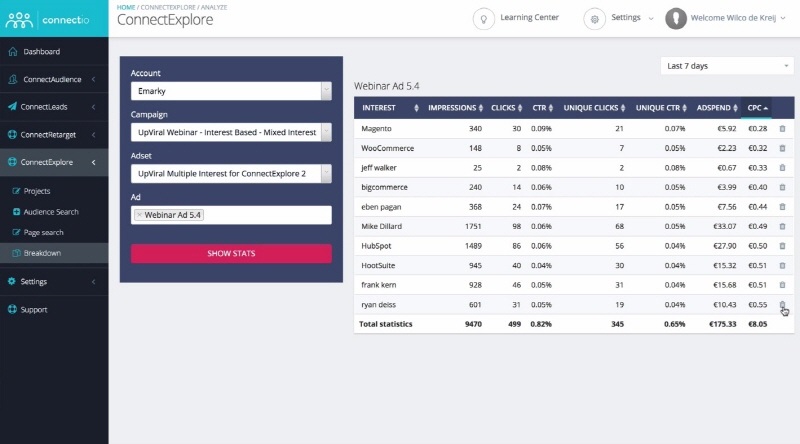800x444 pixels.
Task: Click the ConnectRetarget sidebar icon
Action: [x=12, y=135]
